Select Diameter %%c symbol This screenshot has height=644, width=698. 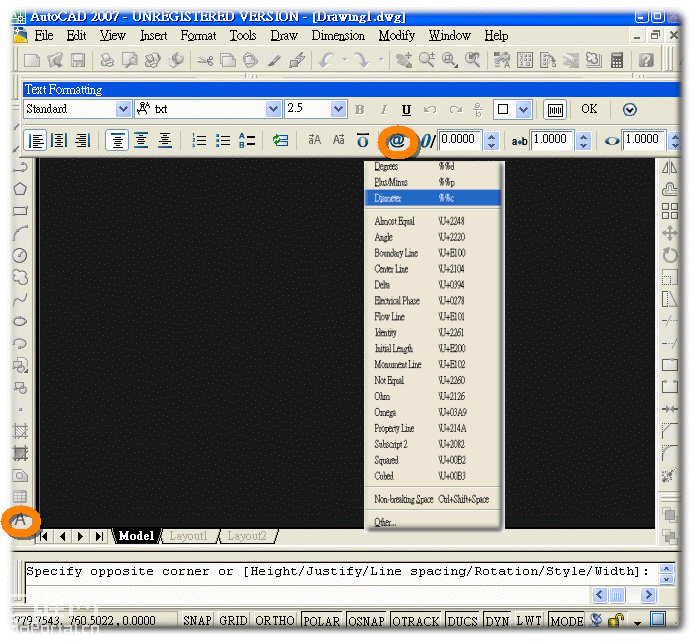(433, 198)
